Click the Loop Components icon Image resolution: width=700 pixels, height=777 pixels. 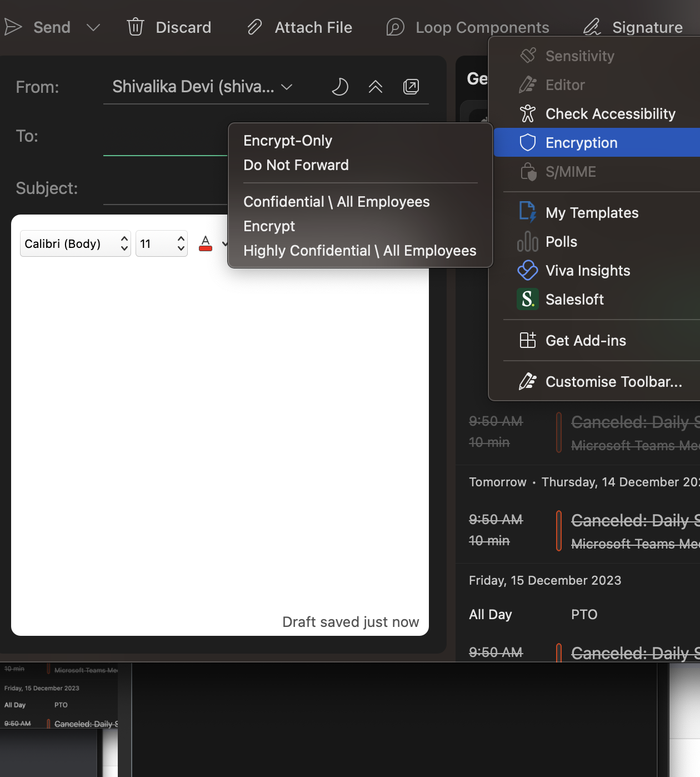(395, 27)
